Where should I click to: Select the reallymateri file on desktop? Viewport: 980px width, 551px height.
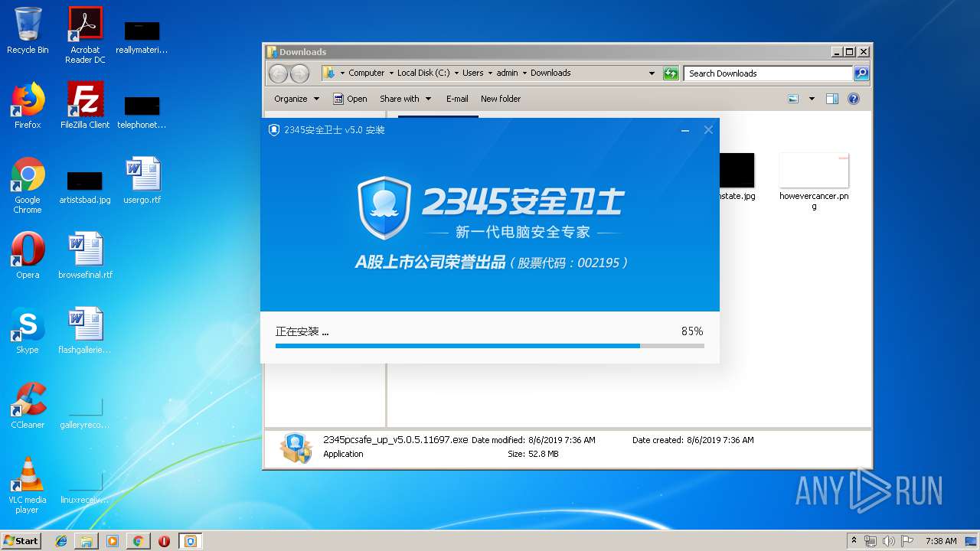(142, 38)
